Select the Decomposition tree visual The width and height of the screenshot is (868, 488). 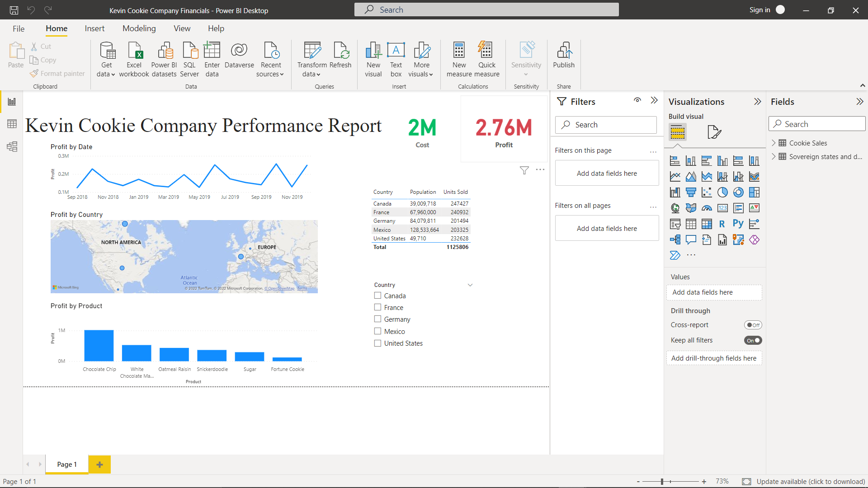point(675,240)
